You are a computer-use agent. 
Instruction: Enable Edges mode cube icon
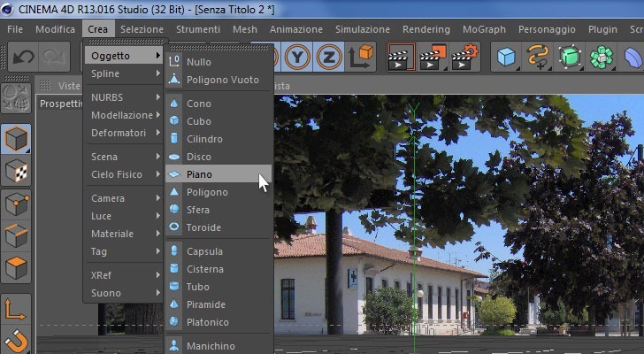pyautogui.click(x=16, y=235)
